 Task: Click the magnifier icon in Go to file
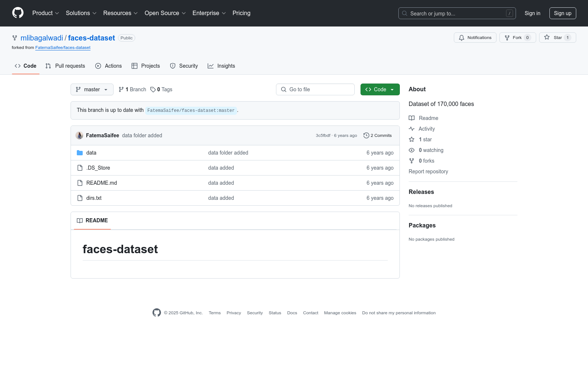click(284, 89)
